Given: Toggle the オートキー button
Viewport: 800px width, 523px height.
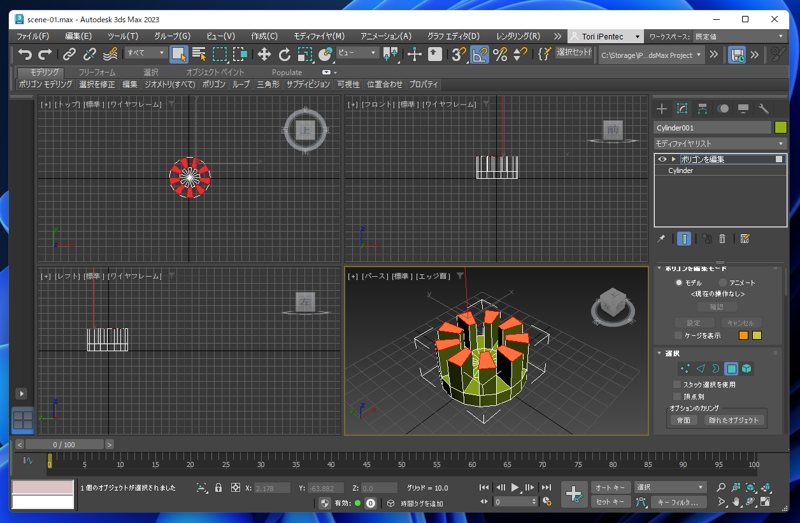Looking at the screenshot, I should pos(610,487).
